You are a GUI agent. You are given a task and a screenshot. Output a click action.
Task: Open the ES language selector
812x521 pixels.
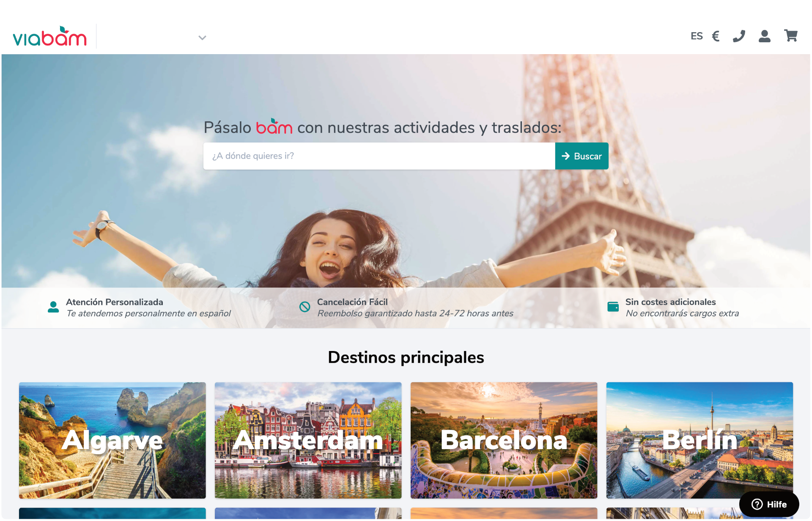point(697,36)
